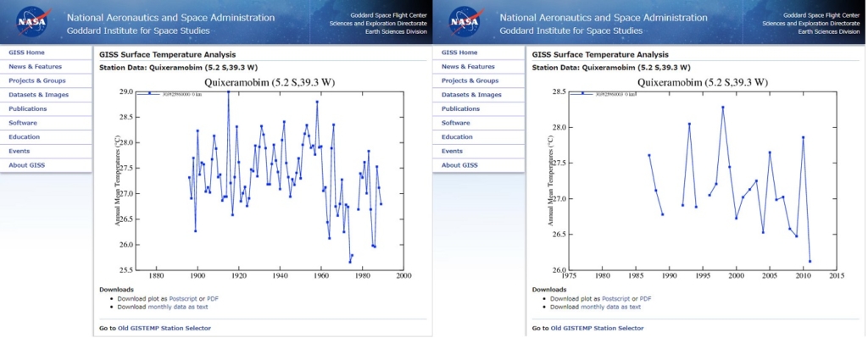Open Datasets & Images in the left page sidebar

click(39, 95)
